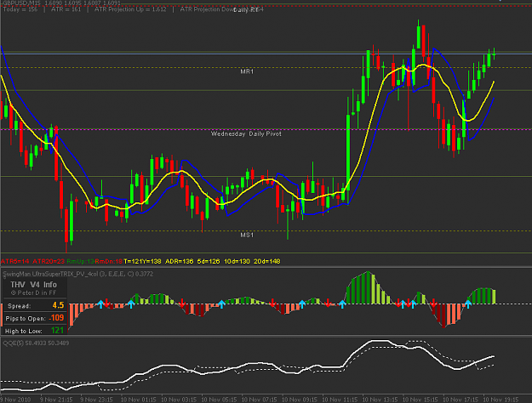Click the '10 Nov 15:15' time axis label
The height and width of the screenshot is (403, 532).
coord(420,400)
